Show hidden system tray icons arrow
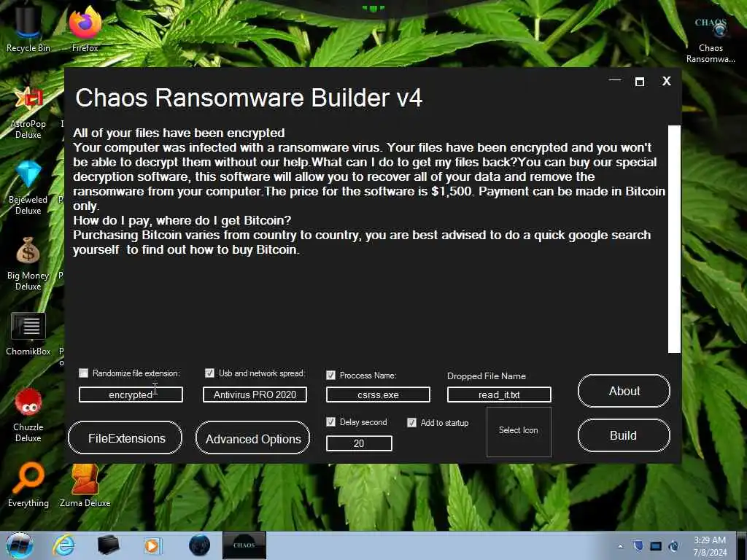Viewport: 747px width, 560px height. [620, 546]
